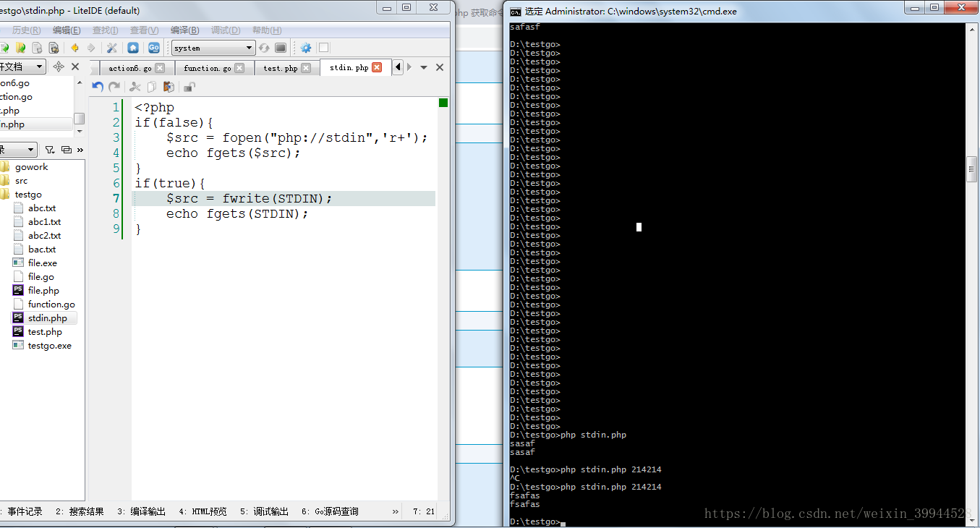The height and width of the screenshot is (528, 980).
Task: Open the tab list down-arrow dropdown
Action: point(424,67)
